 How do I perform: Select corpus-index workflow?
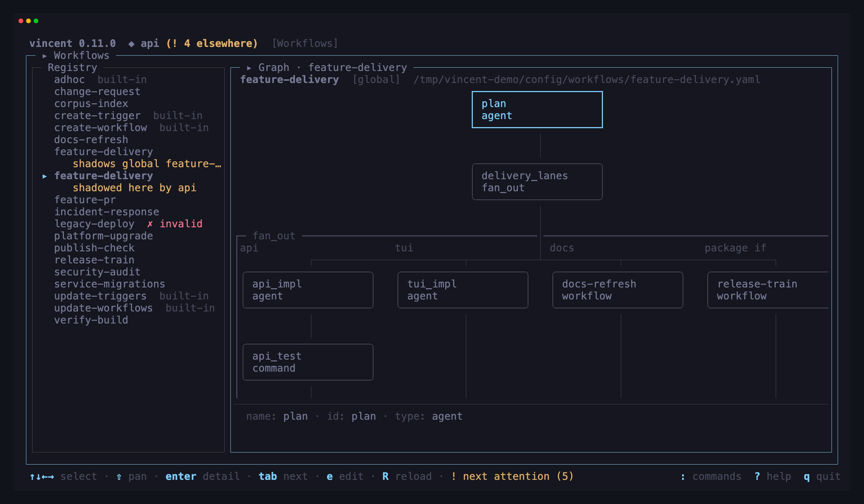[x=91, y=104]
